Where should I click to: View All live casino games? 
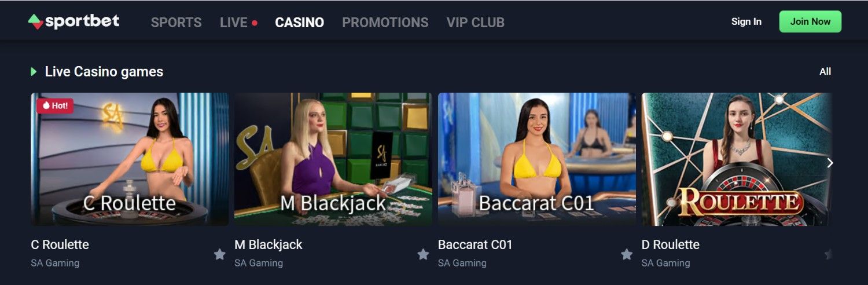point(825,71)
